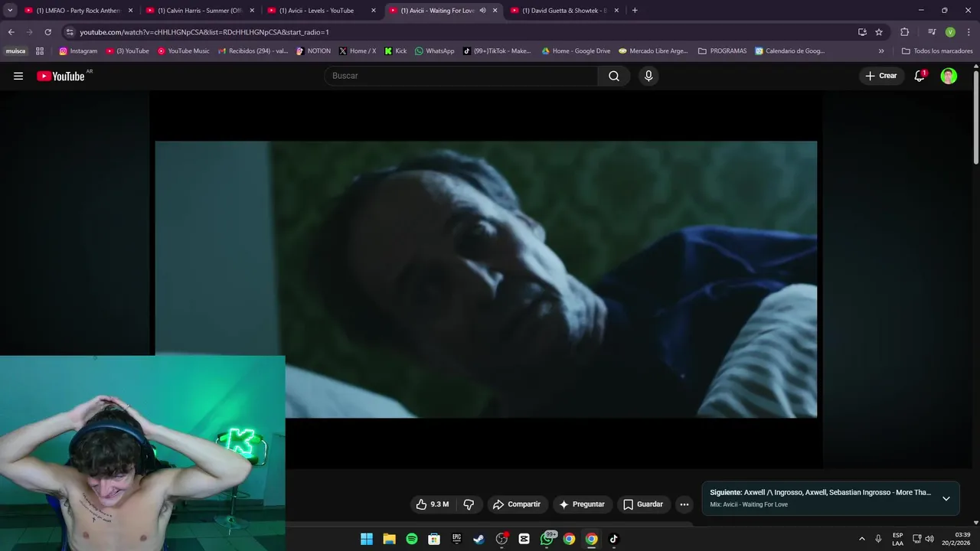
Task: Expand the Siguiente playlist panel chevron
Action: [946, 498]
